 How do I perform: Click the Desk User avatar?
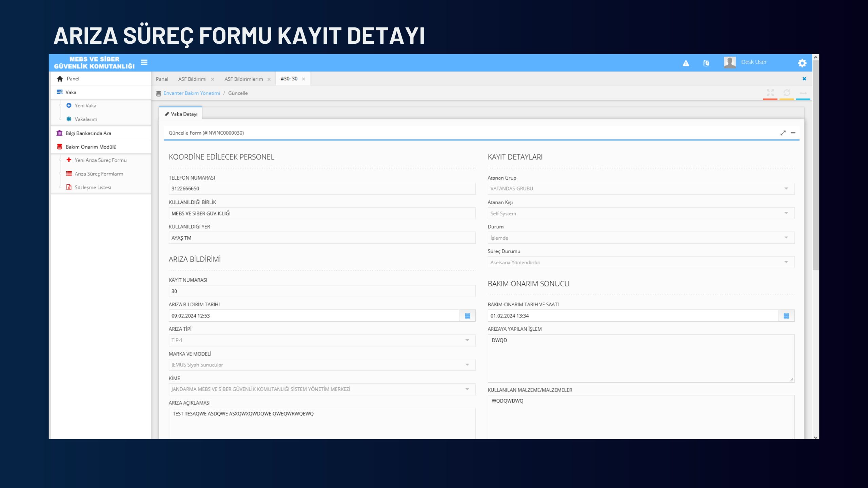coord(729,62)
